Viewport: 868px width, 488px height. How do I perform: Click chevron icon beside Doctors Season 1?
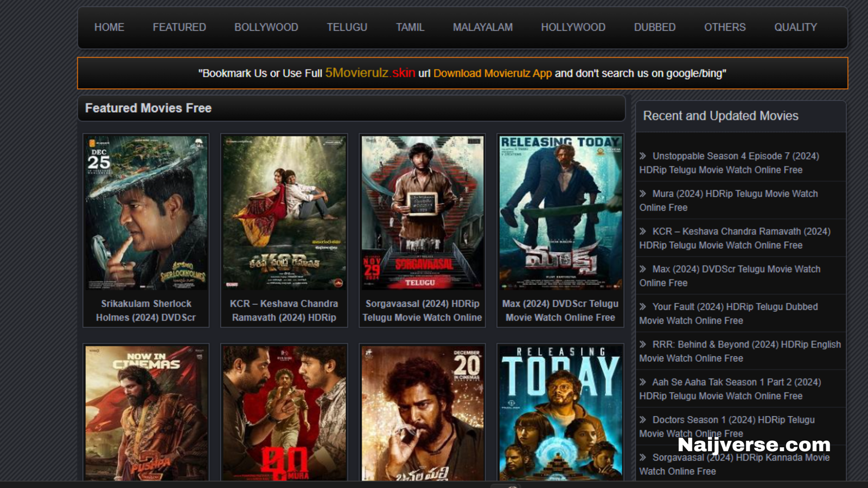(x=643, y=420)
